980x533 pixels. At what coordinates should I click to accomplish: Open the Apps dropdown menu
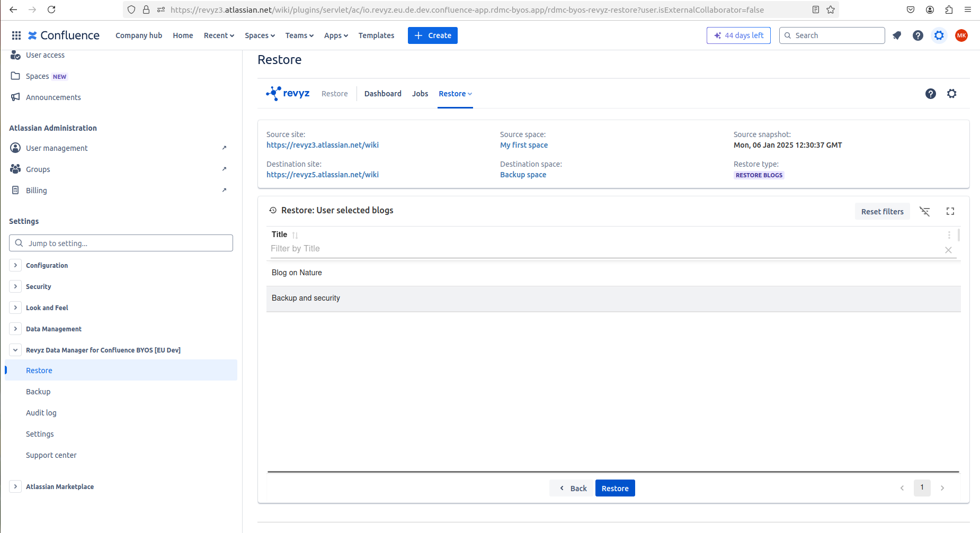click(x=336, y=35)
